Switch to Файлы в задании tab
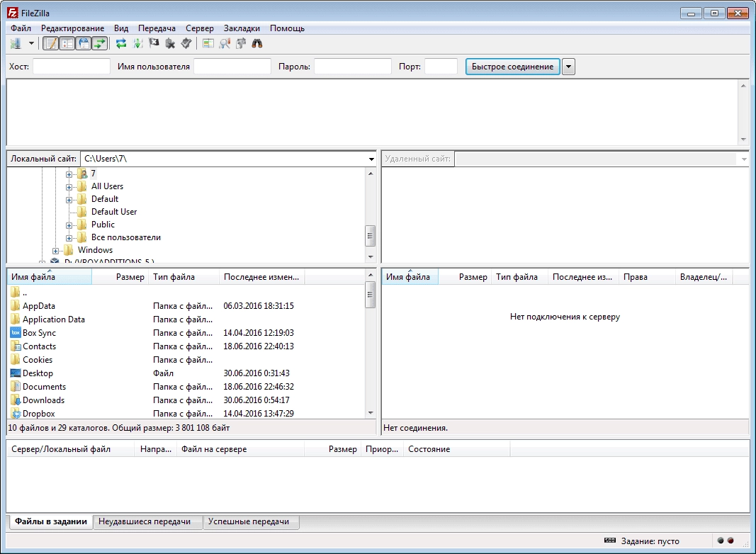The height and width of the screenshot is (554, 756). click(x=50, y=521)
